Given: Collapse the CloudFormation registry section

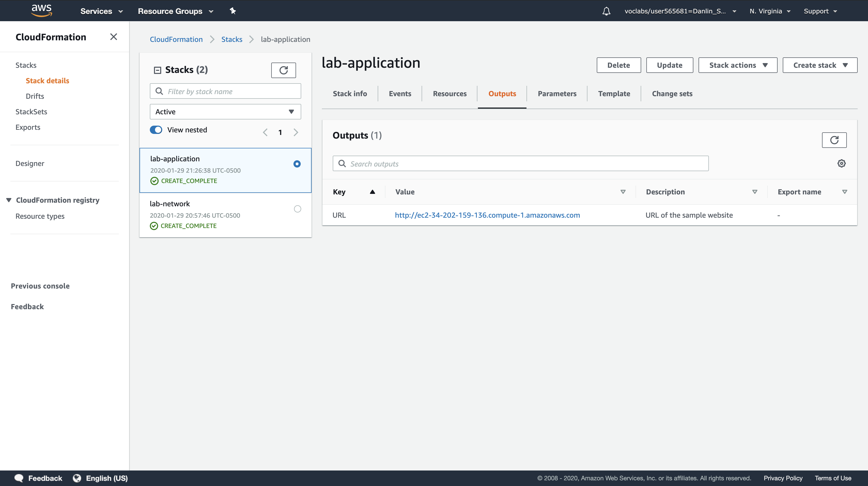Looking at the screenshot, I should (9, 200).
